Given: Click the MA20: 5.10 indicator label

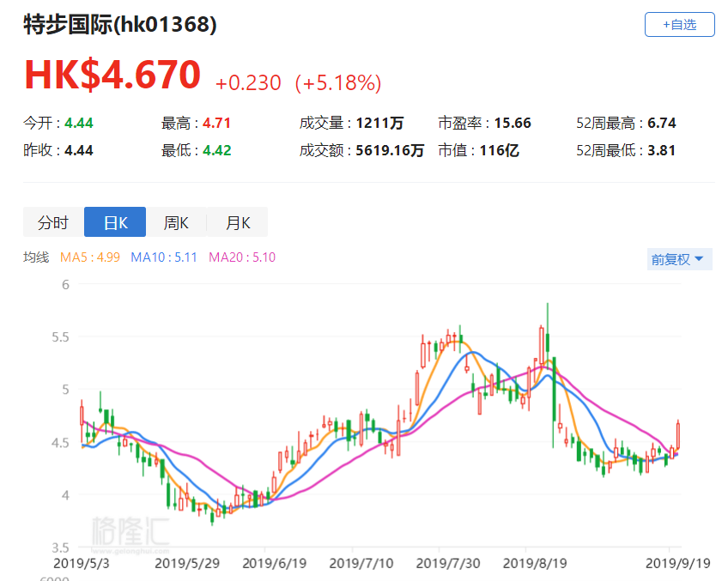Looking at the screenshot, I should tap(242, 257).
